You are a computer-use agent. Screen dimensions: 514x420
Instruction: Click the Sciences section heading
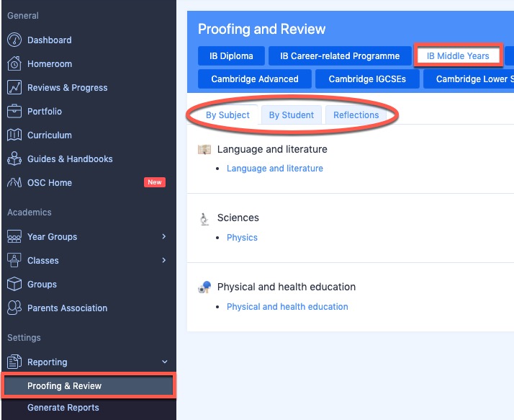[238, 218]
